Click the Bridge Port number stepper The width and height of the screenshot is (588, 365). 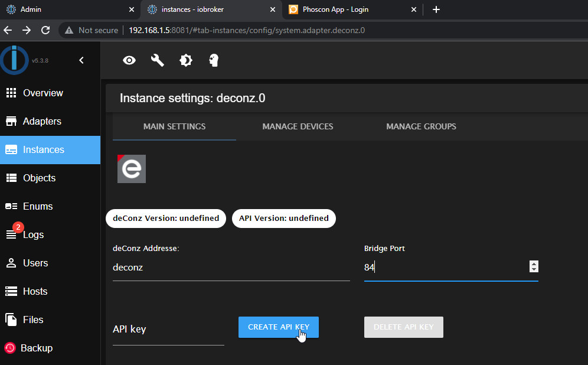coord(534,267)
